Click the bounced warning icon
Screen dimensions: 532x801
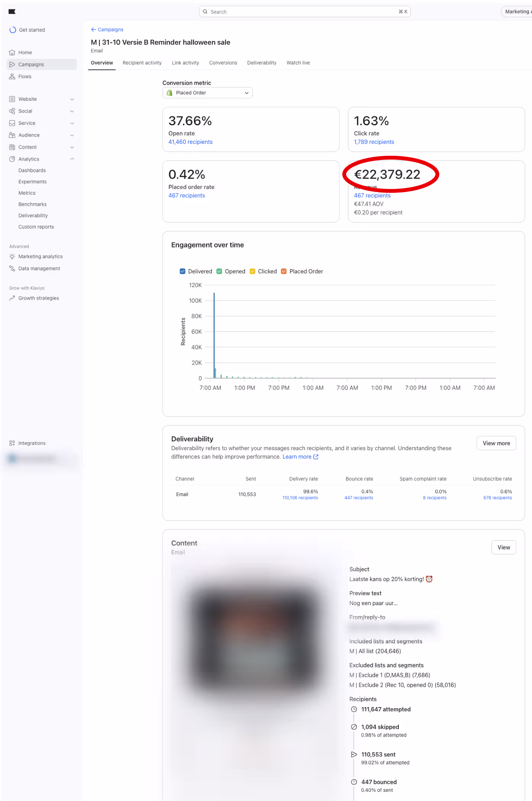click(354, 782)
